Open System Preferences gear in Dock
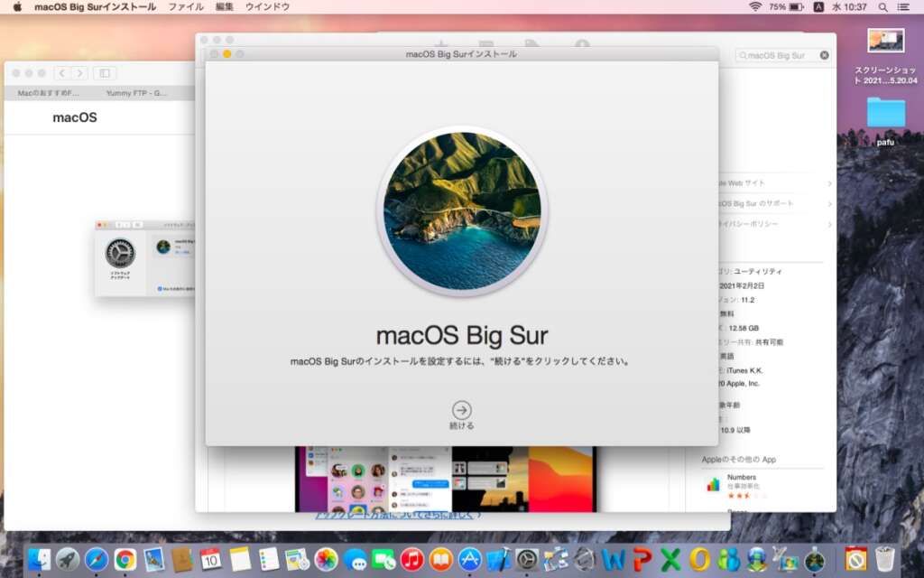 (527, 559)
